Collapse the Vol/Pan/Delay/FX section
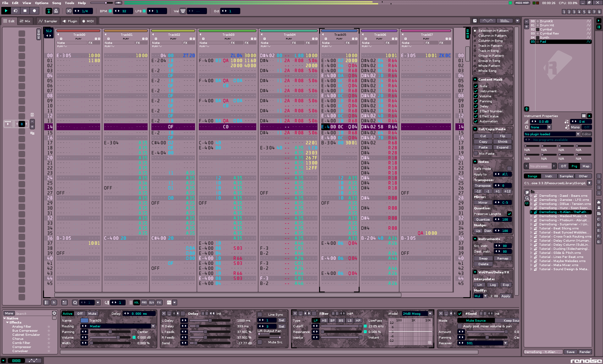Image resolution: width=603 pixels, height=364 pixels. pyautogui.click(x=475, y=272)
